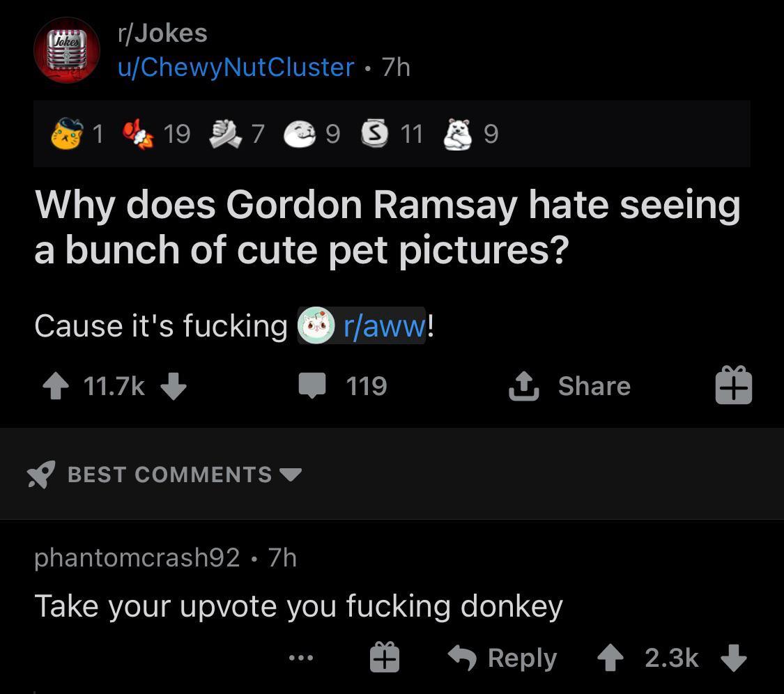Share the Gordon Ramsay joke post
Viewport: 784px width, 694px height.
[569, 386]
